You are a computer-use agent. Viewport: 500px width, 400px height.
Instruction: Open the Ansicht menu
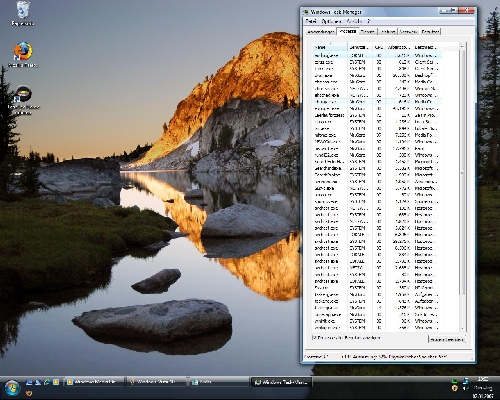tap(354, 21)
